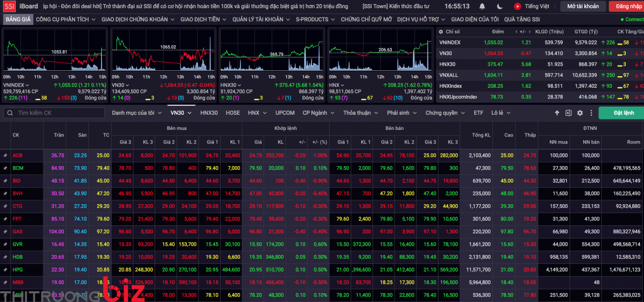The image size is (644, 302).
Task: Click the Vietnam flag language icon
Action: click(x=518, y=6)
